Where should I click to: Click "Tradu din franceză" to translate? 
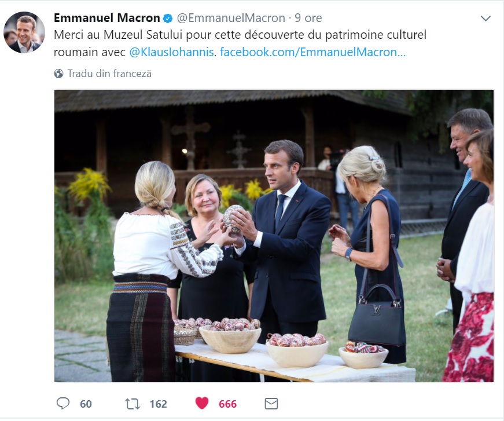109,74
